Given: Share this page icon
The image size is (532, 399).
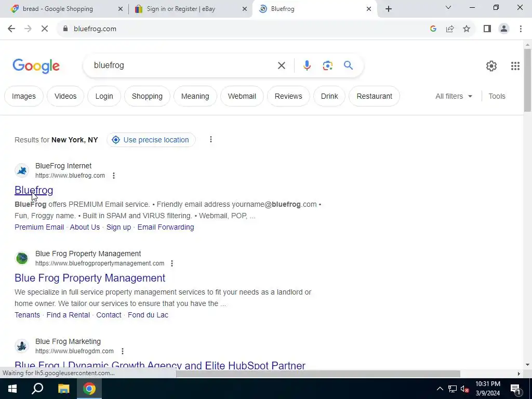Looking at the screenshot, I should [x=450, y=29].
